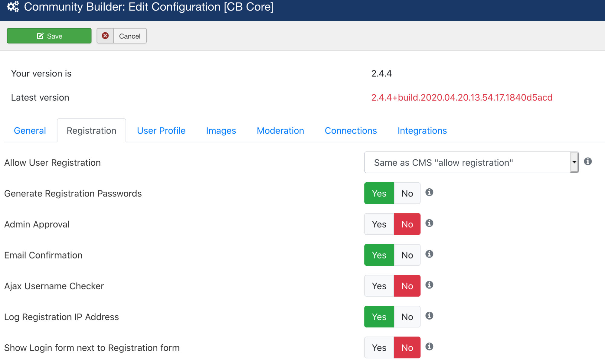605x364 pixels.
Task: Go to the Images tab
Action: coord(221,131)
